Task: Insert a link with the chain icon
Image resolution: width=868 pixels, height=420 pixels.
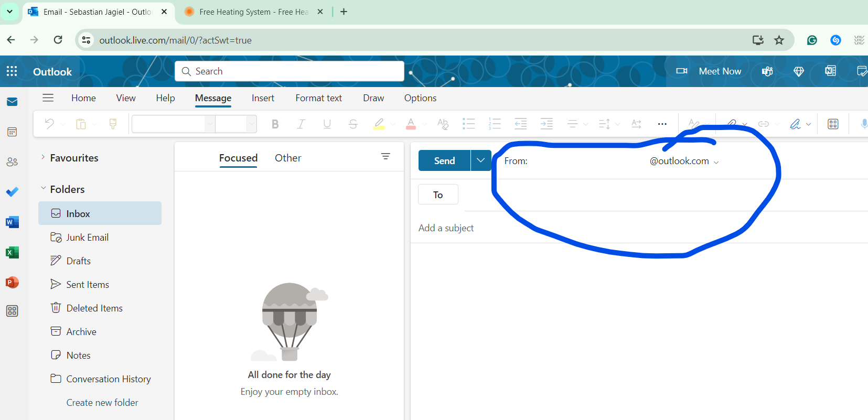Action: (764, 124)
